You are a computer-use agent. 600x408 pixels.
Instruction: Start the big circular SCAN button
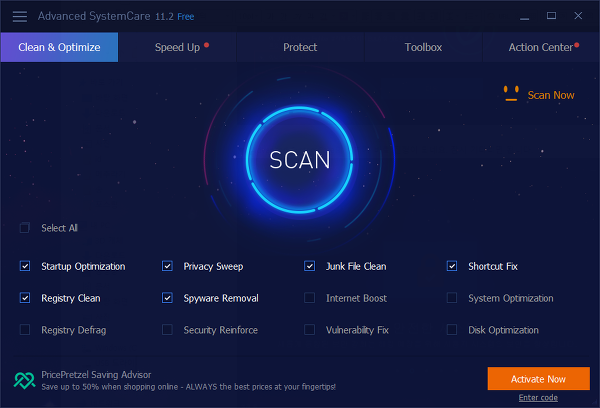299,159
